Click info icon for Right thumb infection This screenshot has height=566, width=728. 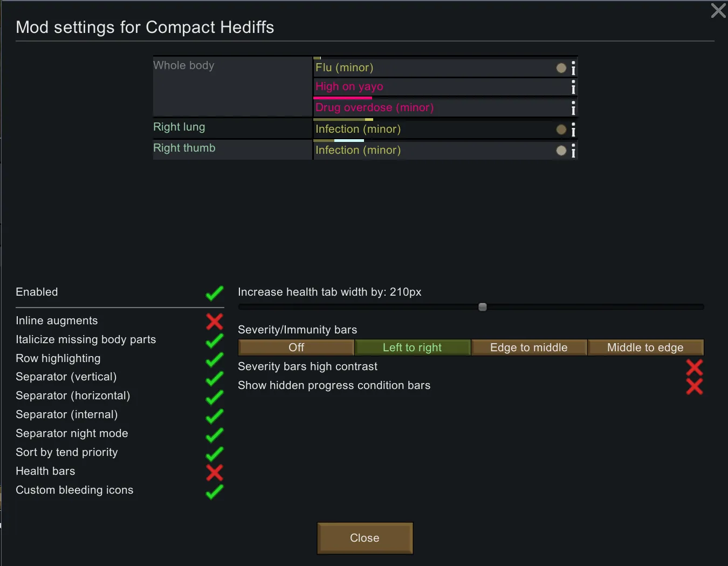click(573, 151)
